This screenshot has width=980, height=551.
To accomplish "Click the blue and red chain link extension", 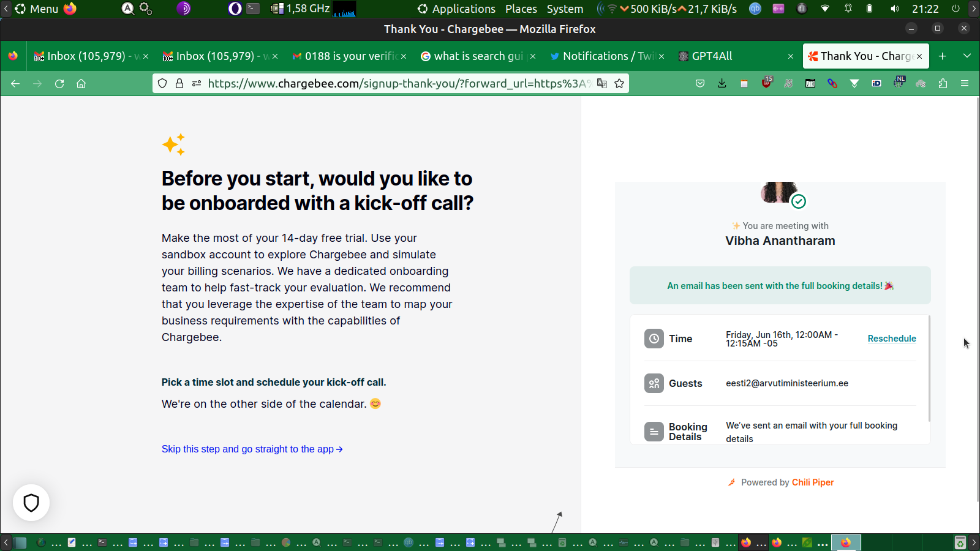I will pos(832,83).
